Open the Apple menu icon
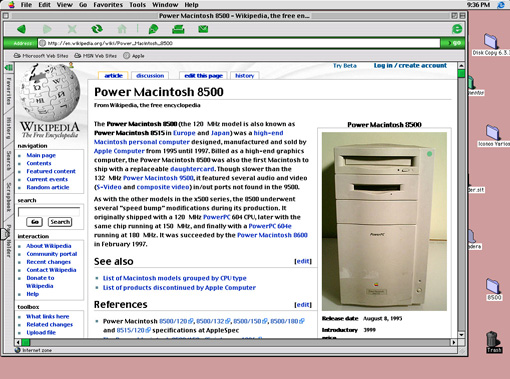Viewport: 510px width, 379px height. (11, 5)
